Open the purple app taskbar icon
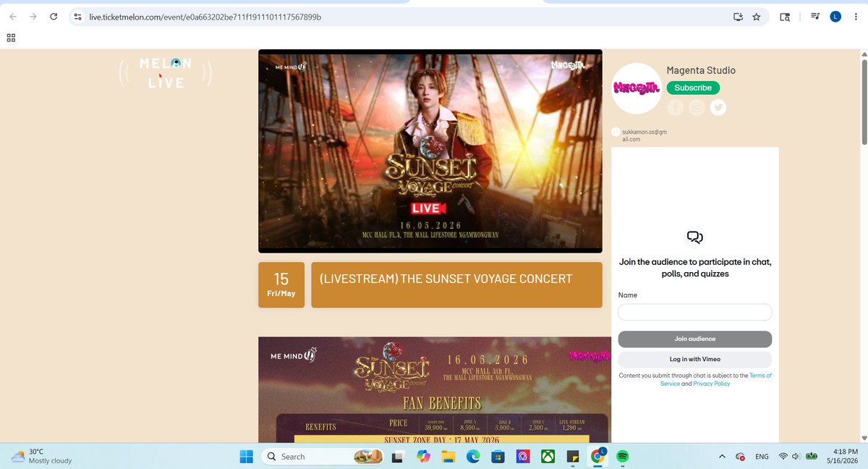868x469 pixels. 523,457
